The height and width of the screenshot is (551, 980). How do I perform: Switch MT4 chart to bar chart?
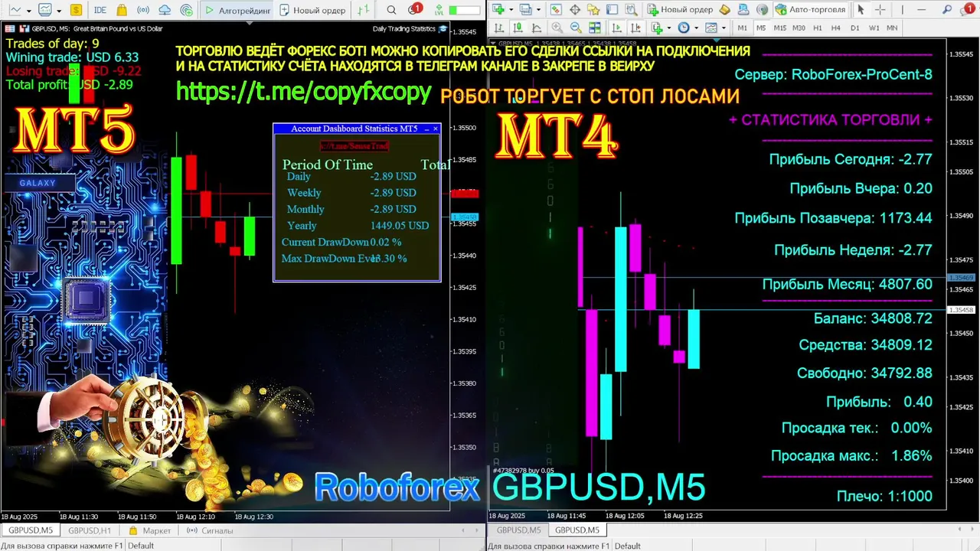[498, 28]
